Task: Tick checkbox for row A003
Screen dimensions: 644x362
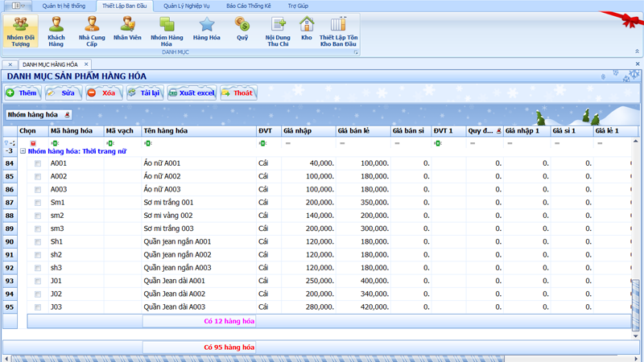Action: [38, 190]
